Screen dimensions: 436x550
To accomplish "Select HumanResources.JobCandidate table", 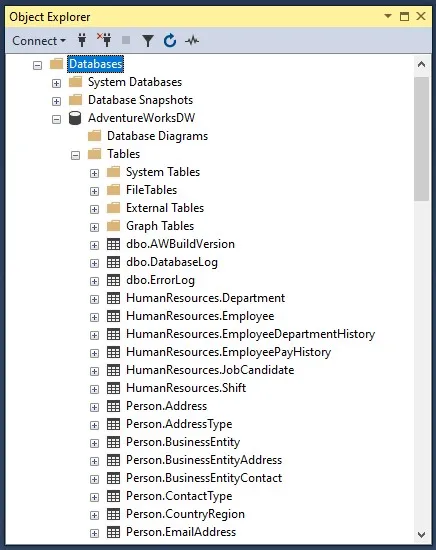I will [x=210, y=370].
